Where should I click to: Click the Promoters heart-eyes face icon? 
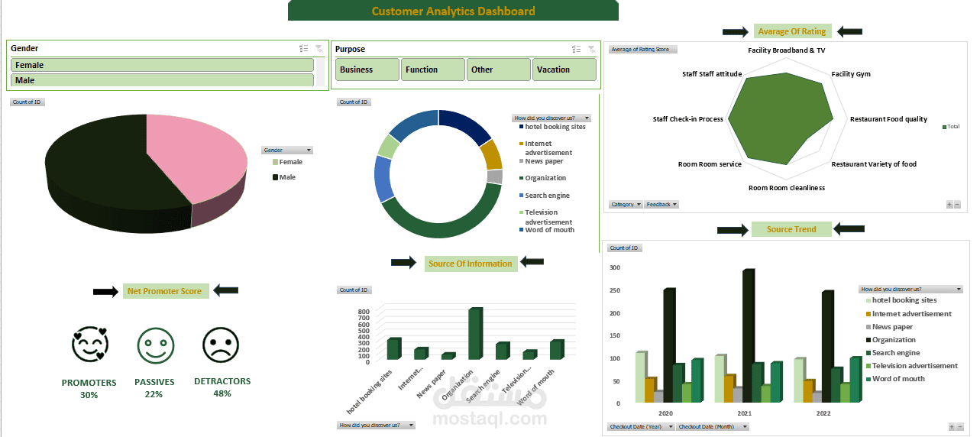pos(90,345)
